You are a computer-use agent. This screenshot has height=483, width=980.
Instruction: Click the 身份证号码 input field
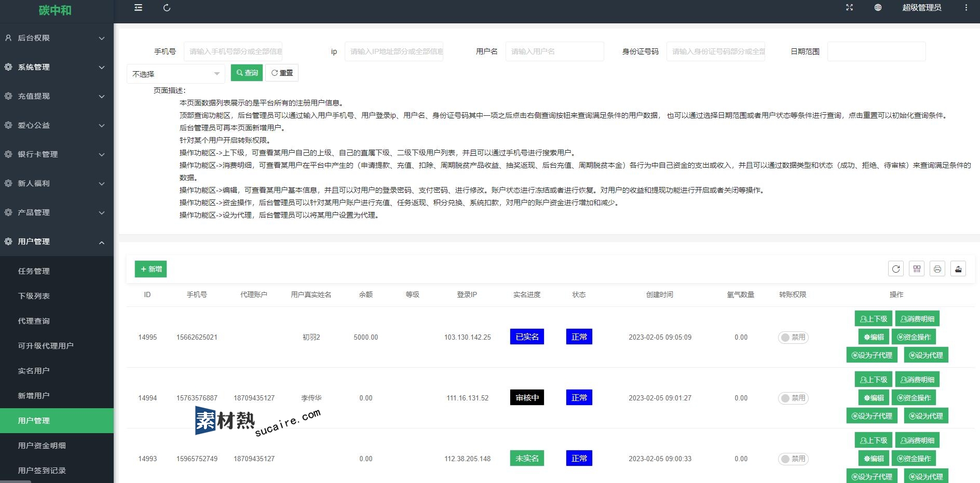(716, 51)
